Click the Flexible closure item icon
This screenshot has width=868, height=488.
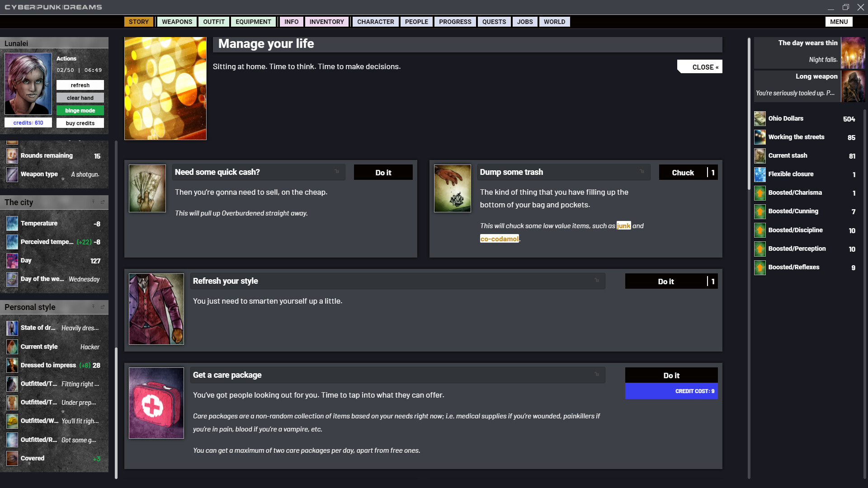pos(759,174)
